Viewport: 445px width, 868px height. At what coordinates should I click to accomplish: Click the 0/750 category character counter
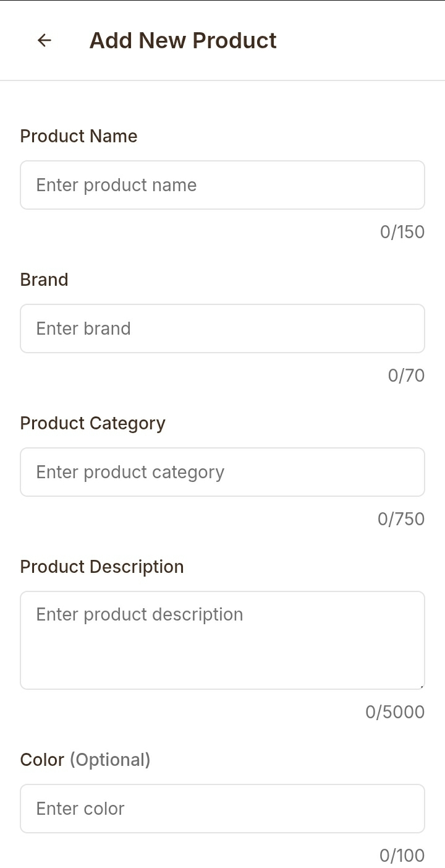[x=401, y=519]
